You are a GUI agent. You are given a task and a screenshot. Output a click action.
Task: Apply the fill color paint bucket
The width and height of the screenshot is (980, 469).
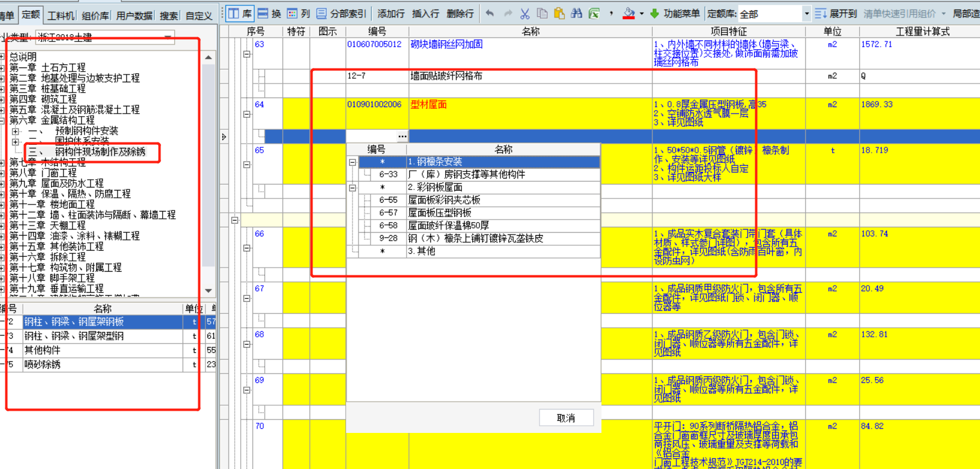click(x=628, y=13)
